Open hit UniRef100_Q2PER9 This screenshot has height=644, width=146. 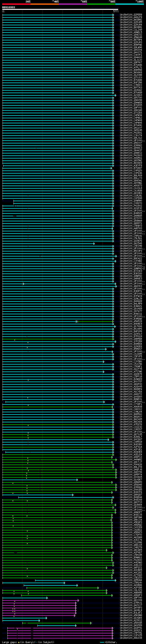tap(131, 15)
